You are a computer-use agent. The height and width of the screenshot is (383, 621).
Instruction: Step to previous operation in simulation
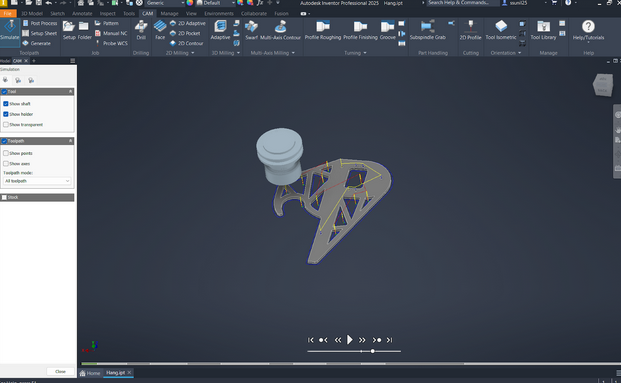point(323,340)
